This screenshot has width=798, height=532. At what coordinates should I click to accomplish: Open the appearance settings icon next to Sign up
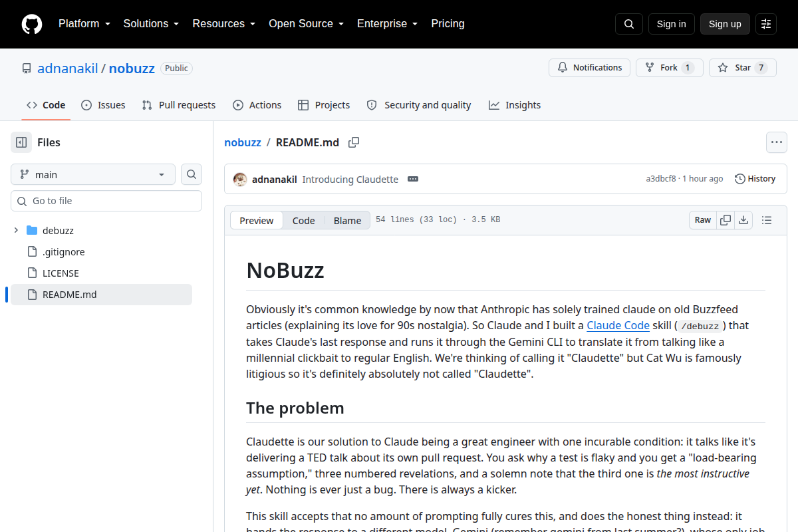click(x=766, y=24)
